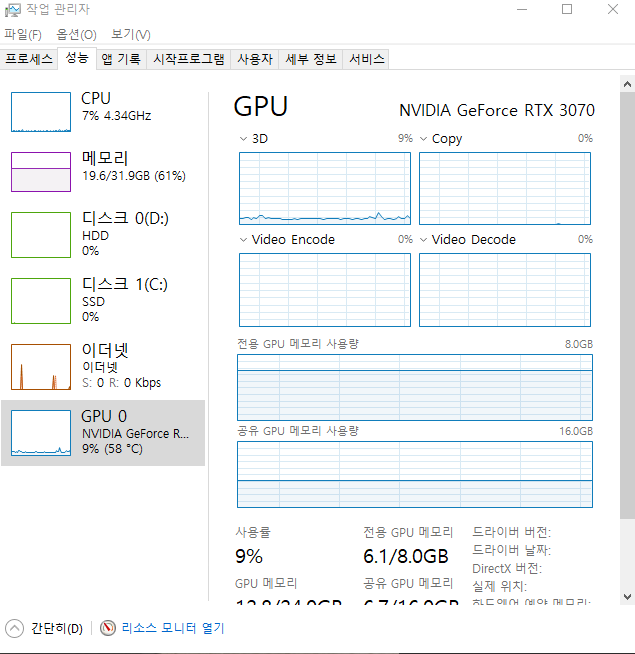Viewport: 635px width, 654px height.
Task: Select the 메모리 usage thumbnail
Action: [x=41, y=172]
